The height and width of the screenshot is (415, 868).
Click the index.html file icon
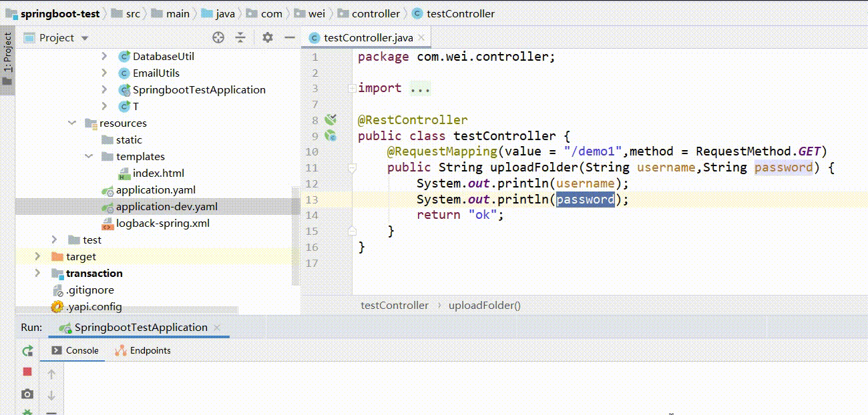[x=124, y=173]
